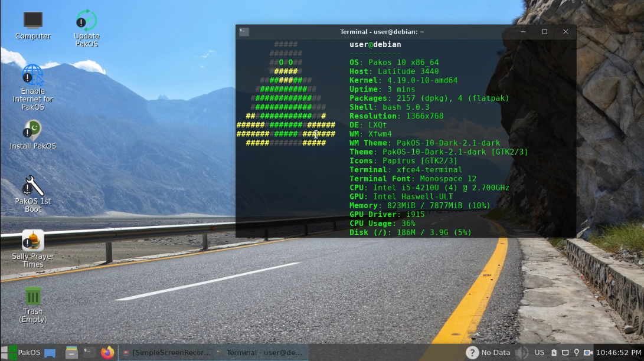Open the volume speaker tray icon
Image resolution: width=644 pixels, height=361 pixels.
click(522, 352)
